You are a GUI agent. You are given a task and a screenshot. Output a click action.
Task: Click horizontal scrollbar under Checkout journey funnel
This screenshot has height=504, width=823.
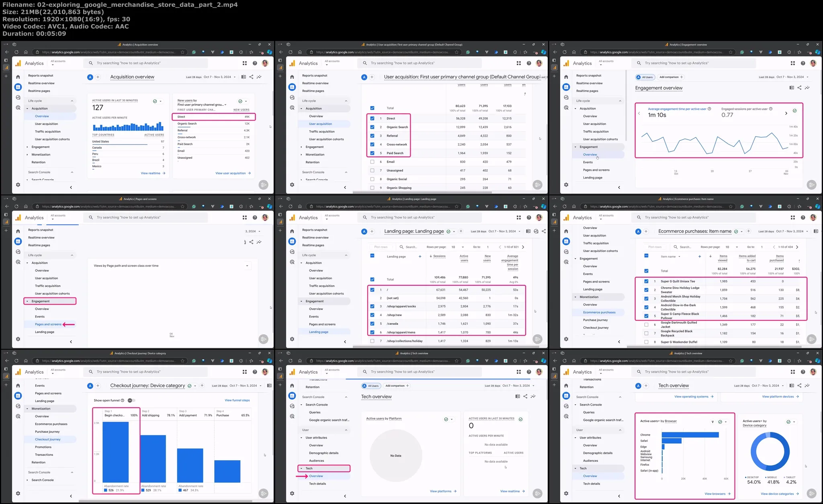click(x=165, y=501)
